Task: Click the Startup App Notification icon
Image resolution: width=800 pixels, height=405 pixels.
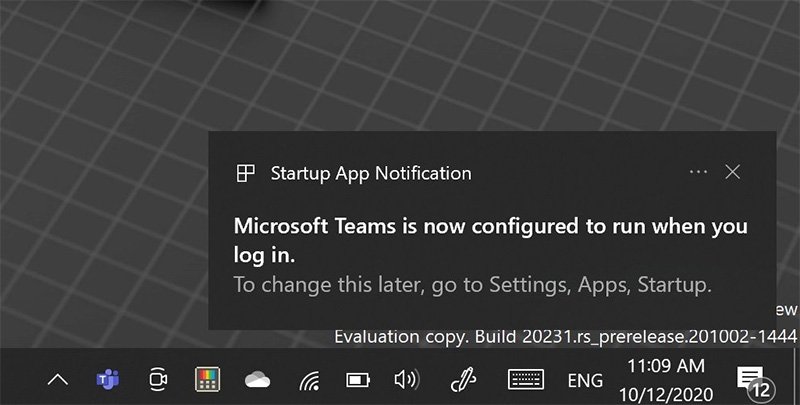Action: (x=245, y=173)
